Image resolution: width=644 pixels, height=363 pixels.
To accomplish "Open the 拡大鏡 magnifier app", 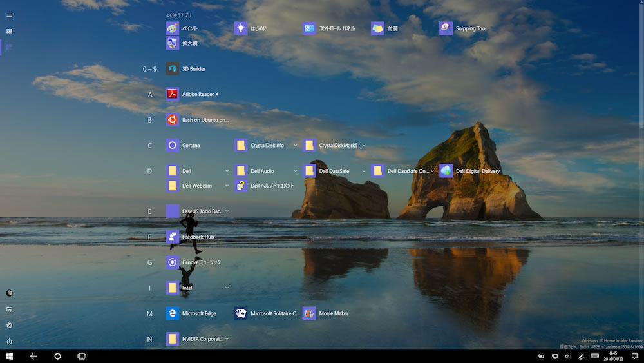I will coord(172,43).
